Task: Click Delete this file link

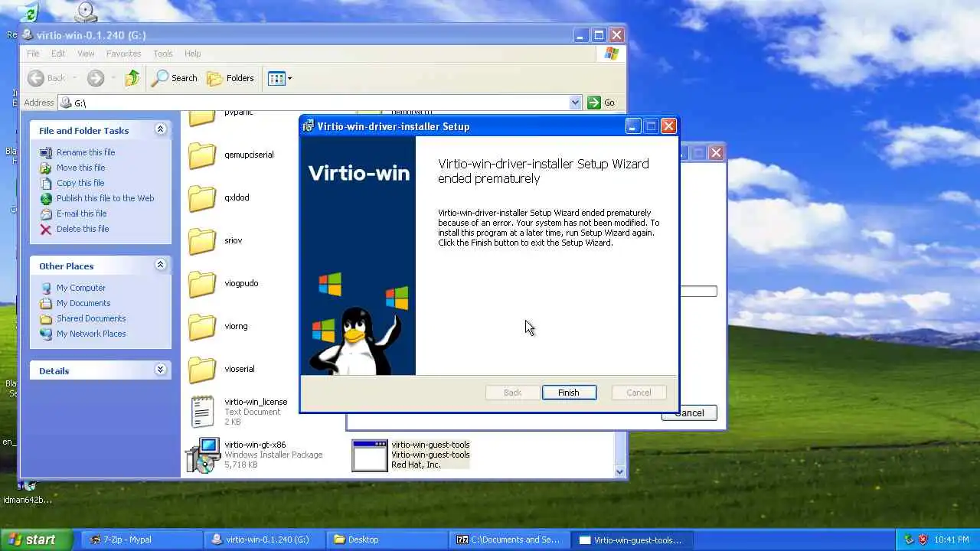Action: (83, 229)
